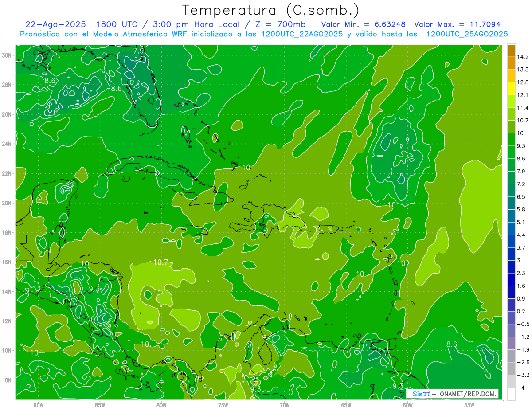Click the legend swatch between 13.5 and 14.2
The image size is (532, 411).
(511, 63)
